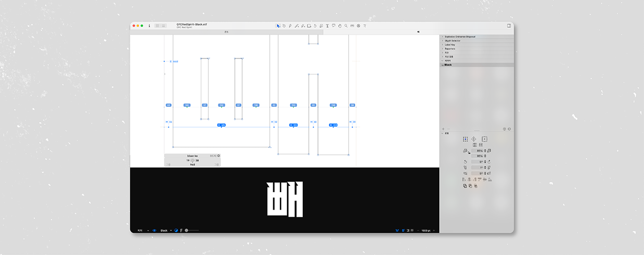644x255 pixels.
Task: Remove layer with minus button
Action: coord(448,129)
